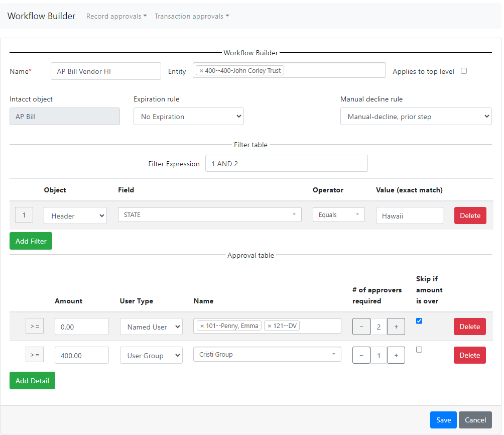Viewport: 504px width, 435px height.
Task: Click the Add Filter button
Action: coord(31,241)
